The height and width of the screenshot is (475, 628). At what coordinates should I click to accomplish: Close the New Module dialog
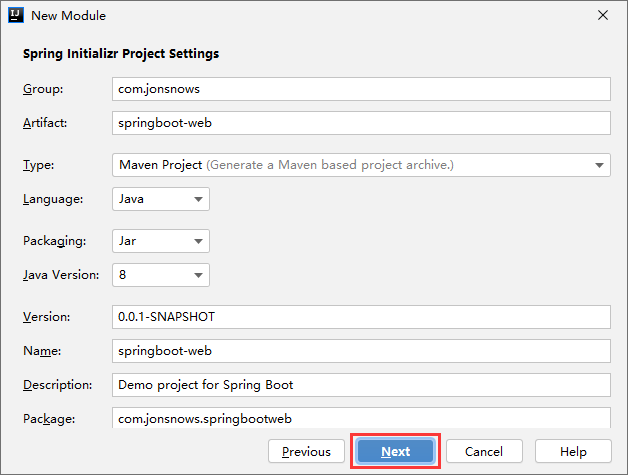tap(603, 15)
